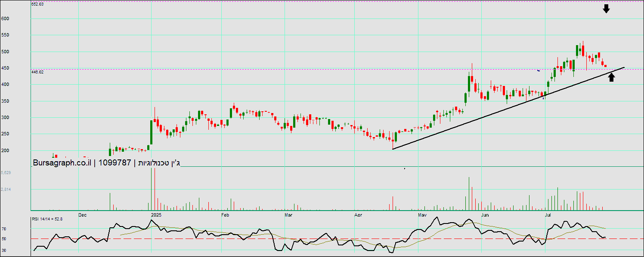Click the 5,629 volume axis label

click(x=6, y=173)
